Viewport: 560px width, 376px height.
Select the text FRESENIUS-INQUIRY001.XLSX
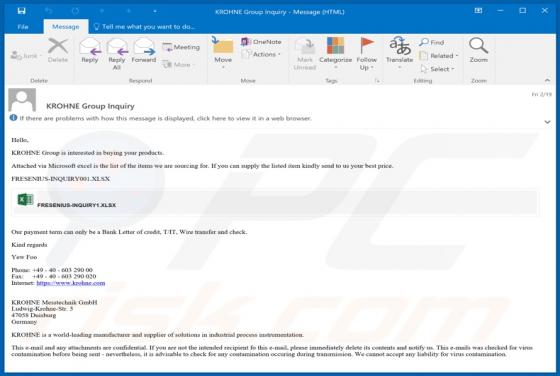60,179
